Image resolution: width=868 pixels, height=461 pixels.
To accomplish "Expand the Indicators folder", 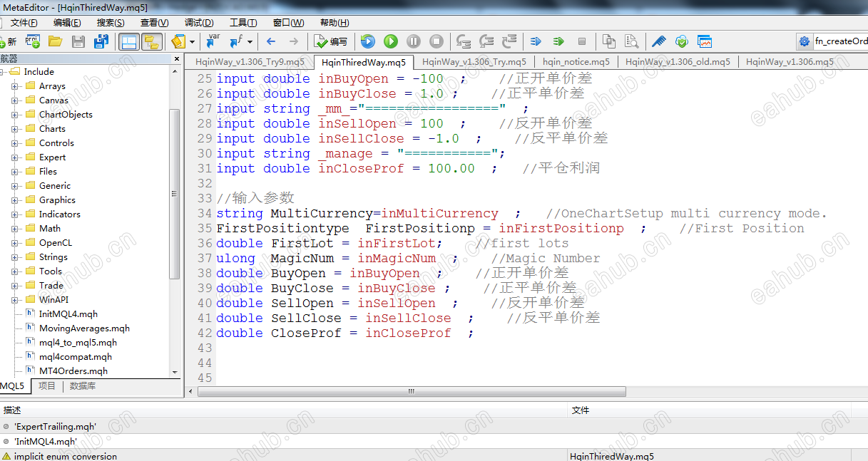I will pyautogui.click(x=15, y=214).
